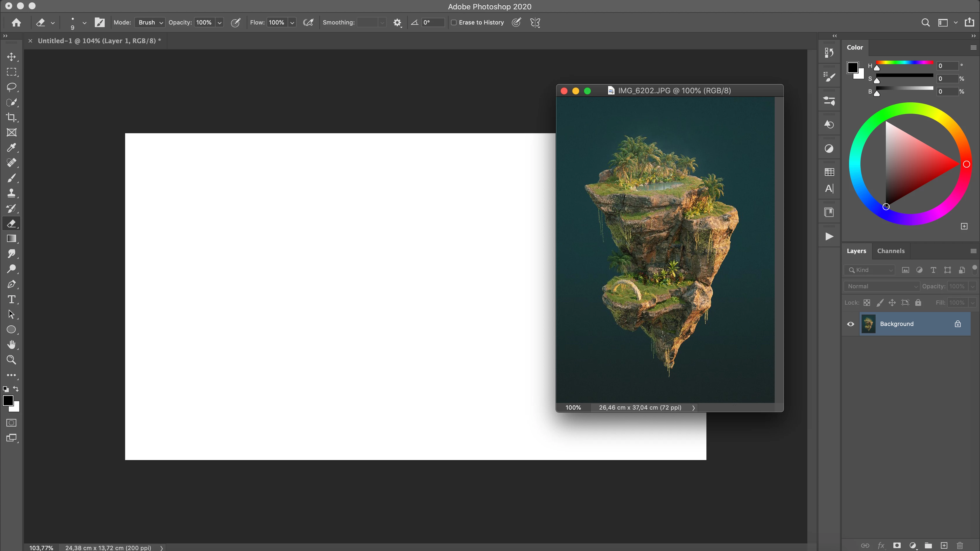Enable the Erase to History checkbox

(x=454, y=22)
